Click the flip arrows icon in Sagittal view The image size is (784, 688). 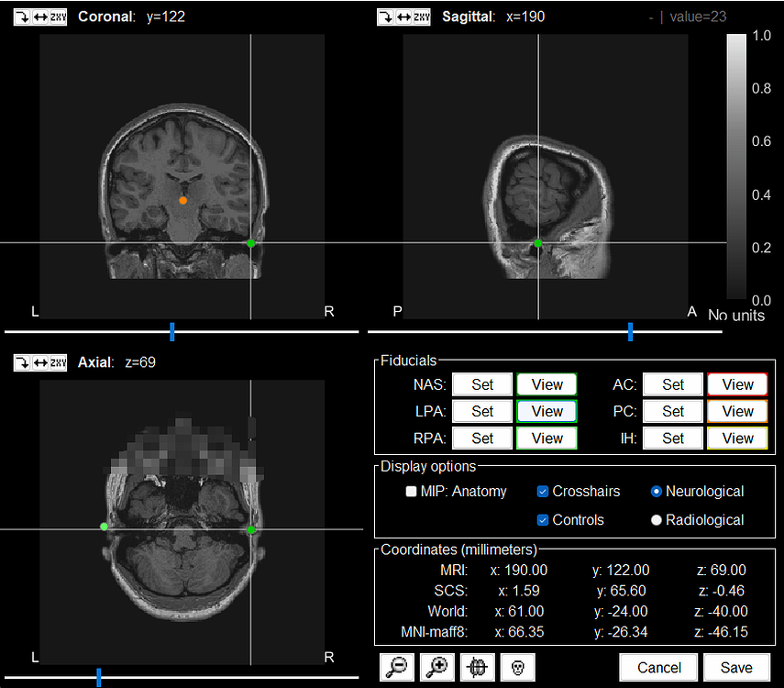pos(403,17)
